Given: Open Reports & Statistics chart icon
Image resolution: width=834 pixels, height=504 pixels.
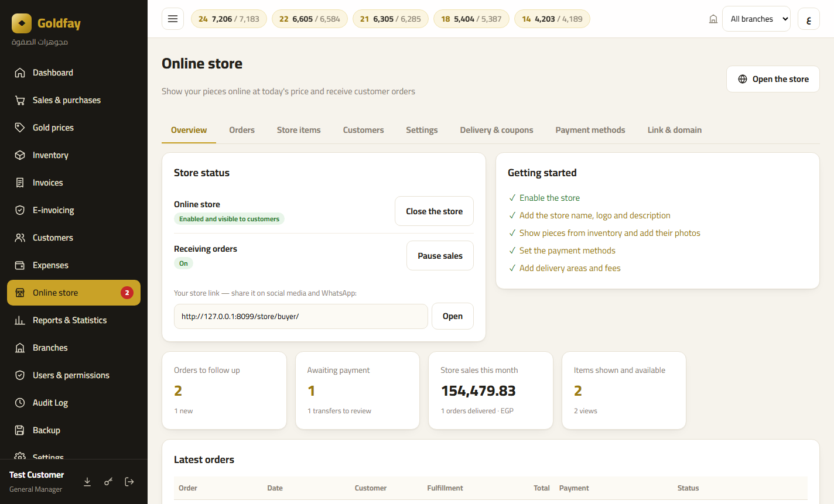Looking at the screenshot, I should (x=20, y=320).
